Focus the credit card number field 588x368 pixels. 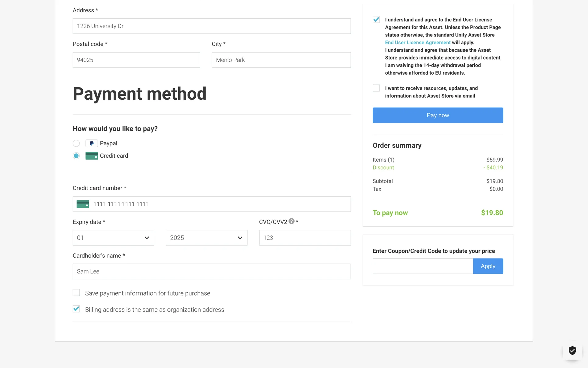221,204
